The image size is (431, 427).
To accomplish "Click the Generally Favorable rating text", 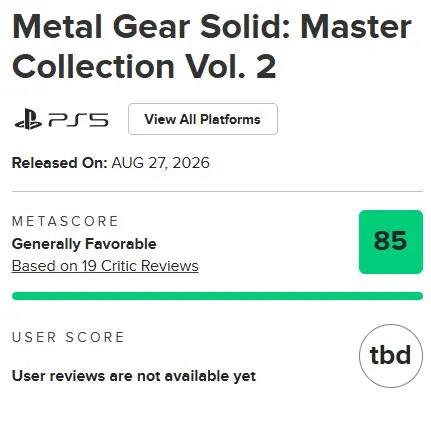I will [x=84, y=244].
